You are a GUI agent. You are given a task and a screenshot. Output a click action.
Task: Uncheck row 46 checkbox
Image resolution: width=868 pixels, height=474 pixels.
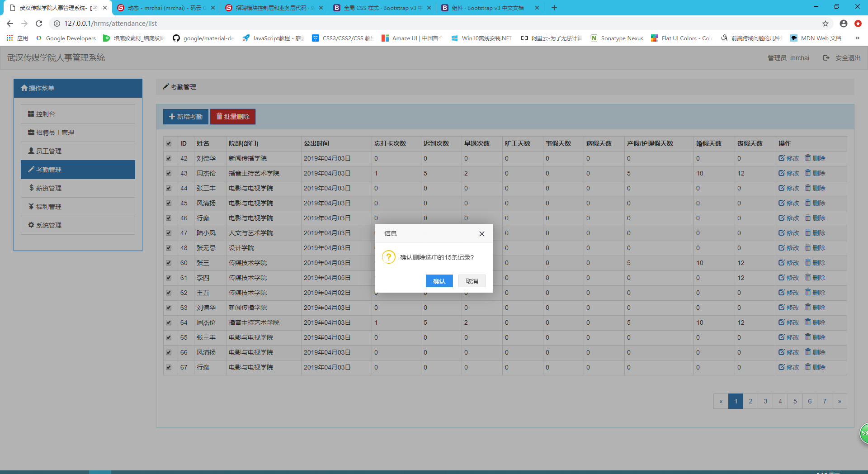(x=169, y=218)
